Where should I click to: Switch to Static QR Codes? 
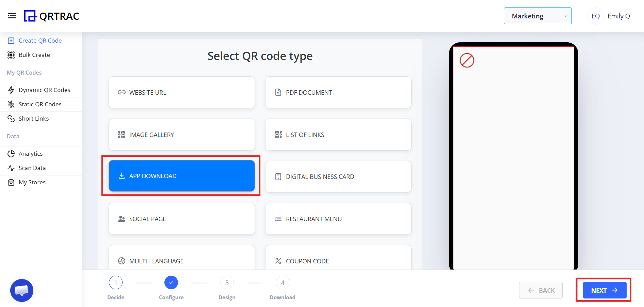[40, 104]
